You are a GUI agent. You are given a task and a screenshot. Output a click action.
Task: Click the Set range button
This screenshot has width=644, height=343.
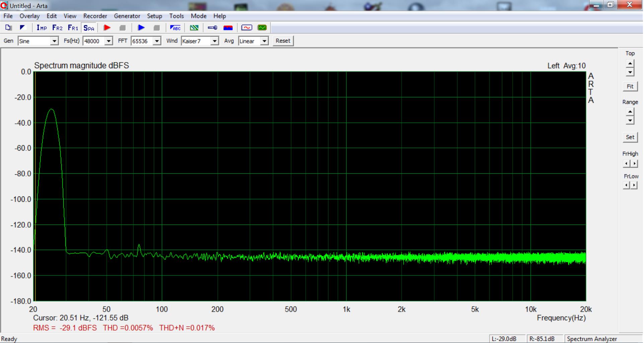[630, 137]
